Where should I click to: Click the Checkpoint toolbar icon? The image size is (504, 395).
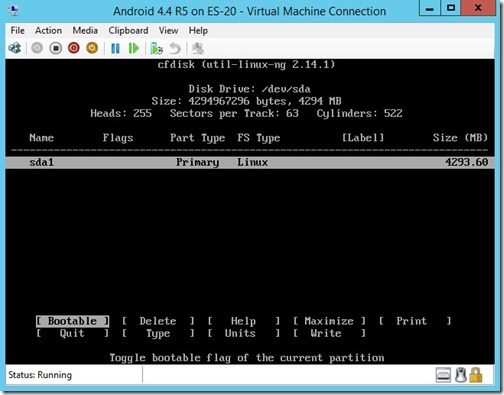coord(156,49)
